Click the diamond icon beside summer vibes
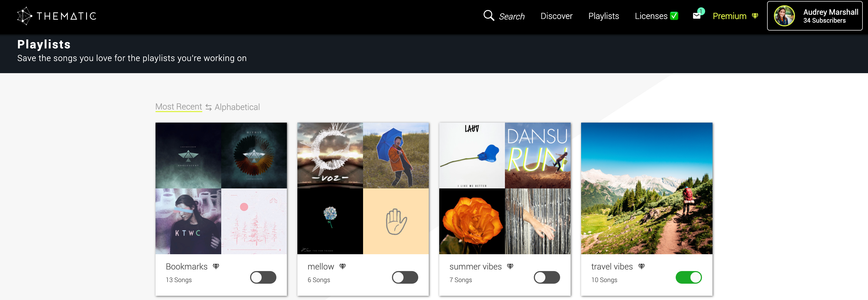This screenshot has height=300, width=868. point(510,266)
